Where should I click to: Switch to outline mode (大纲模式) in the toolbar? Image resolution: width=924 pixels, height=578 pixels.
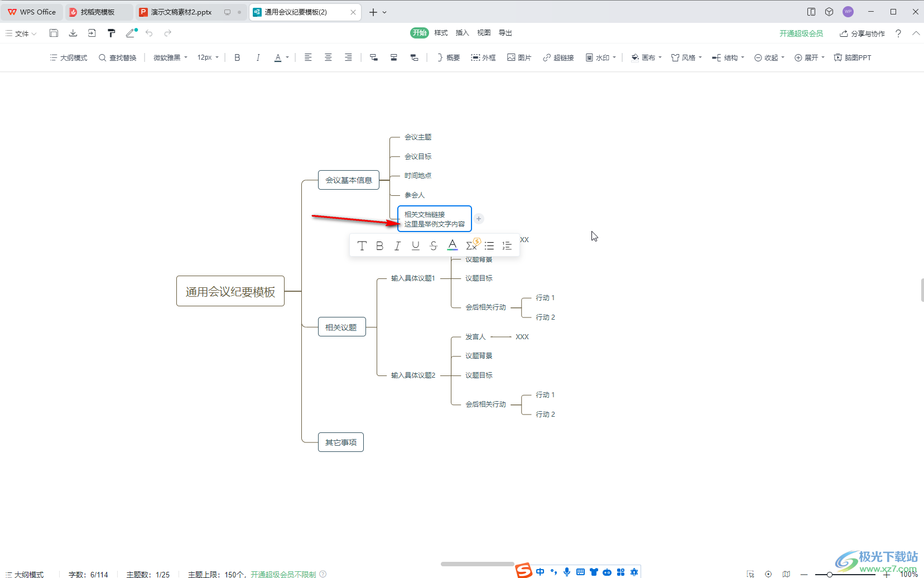[69, 57]
